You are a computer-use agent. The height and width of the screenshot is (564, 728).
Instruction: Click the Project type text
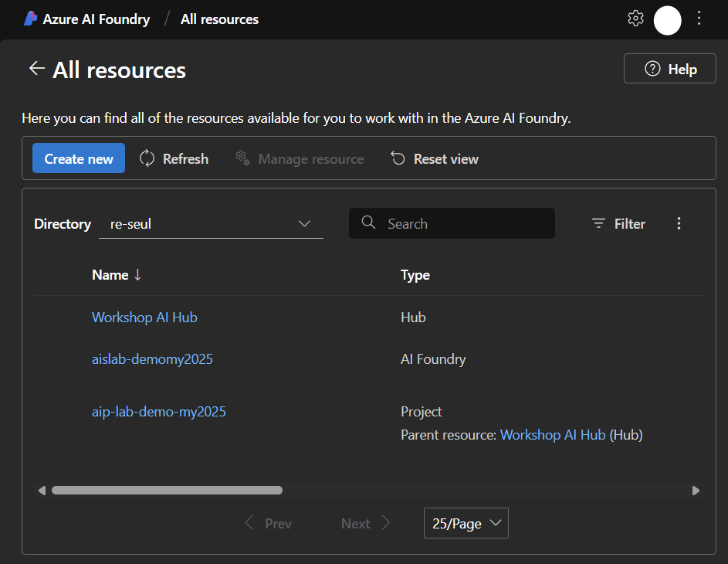(x=421, y=412)
